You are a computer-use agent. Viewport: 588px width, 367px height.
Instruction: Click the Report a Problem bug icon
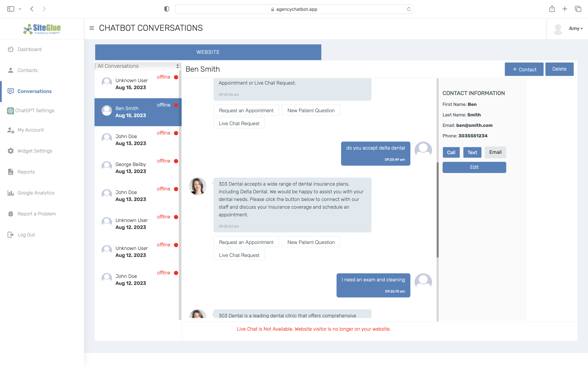tap(11, 214)
